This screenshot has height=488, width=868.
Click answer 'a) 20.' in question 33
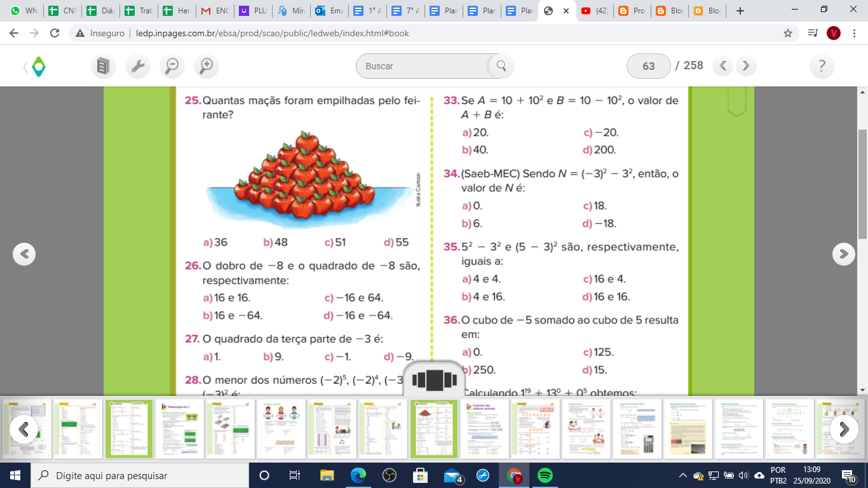tap(475, 132)
